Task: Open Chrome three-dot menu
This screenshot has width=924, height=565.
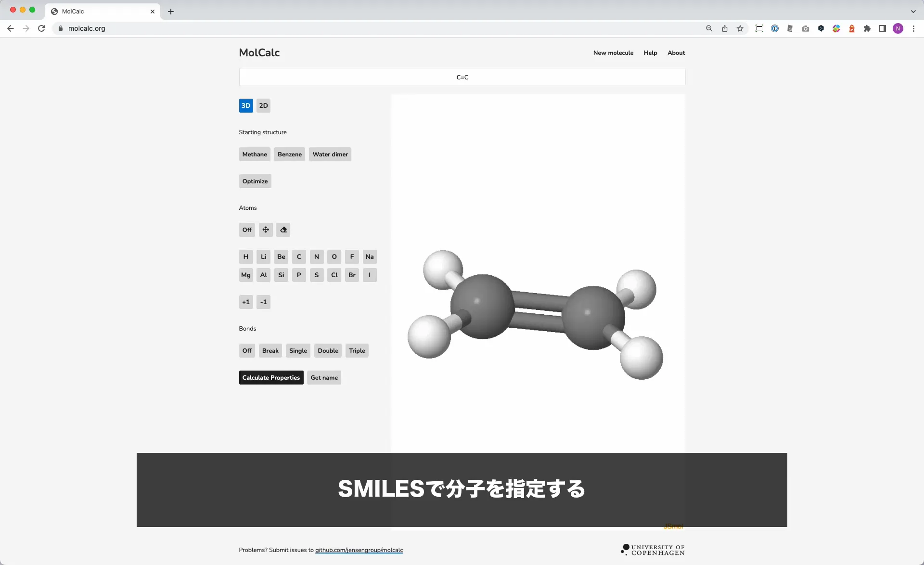Action: (x=913, y=28)
